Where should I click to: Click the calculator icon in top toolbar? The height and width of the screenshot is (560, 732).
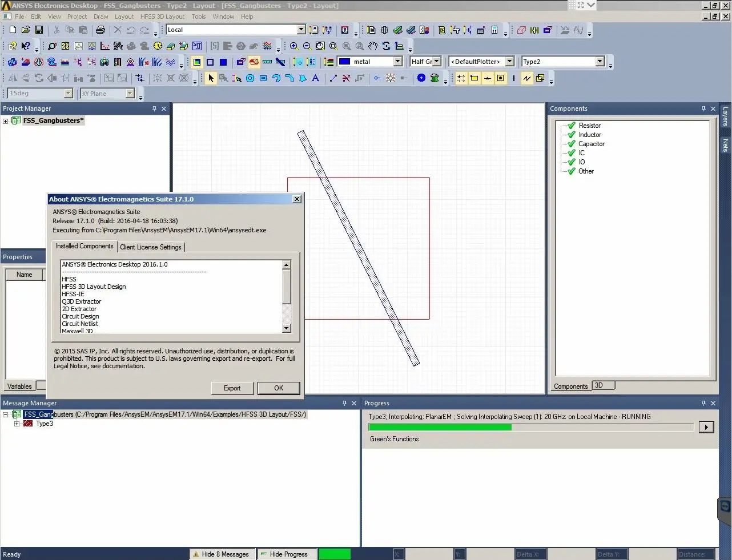point(494,30)
